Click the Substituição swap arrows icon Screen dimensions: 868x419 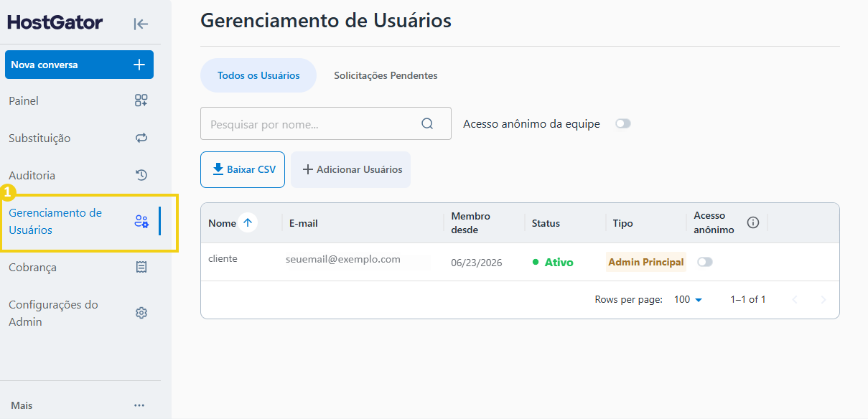141,138
